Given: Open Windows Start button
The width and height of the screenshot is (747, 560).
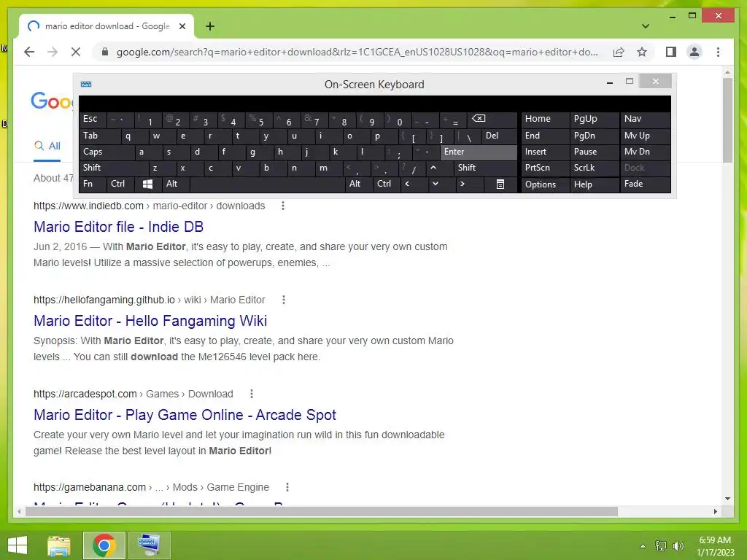Looking at the screenshot, I should point(18,545).
